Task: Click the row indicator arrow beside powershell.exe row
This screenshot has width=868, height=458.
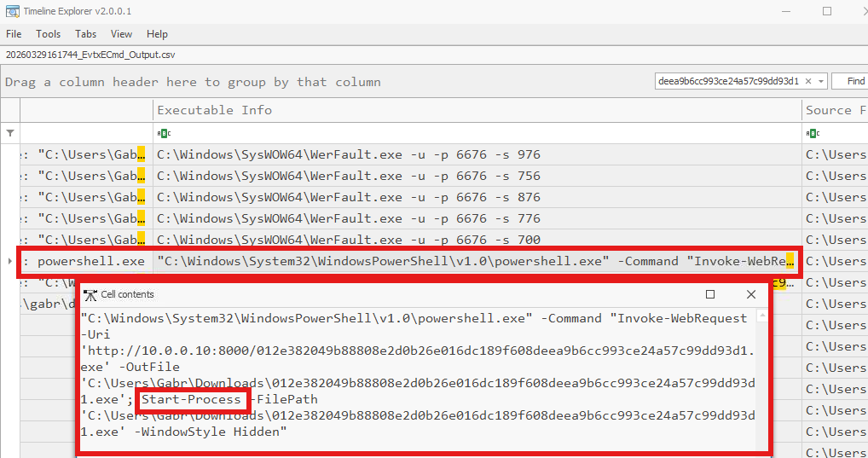Action: coord(10,261)
